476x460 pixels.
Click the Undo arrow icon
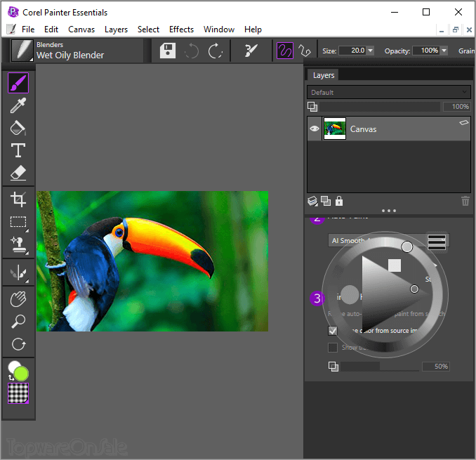point(192,51)
